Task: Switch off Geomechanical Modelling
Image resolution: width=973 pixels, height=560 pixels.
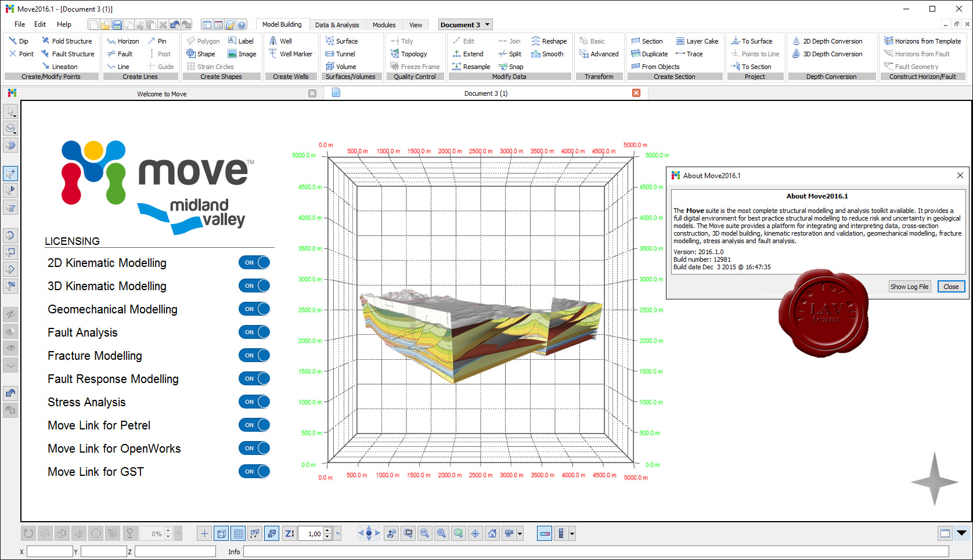Action: [x=254, y=309]
